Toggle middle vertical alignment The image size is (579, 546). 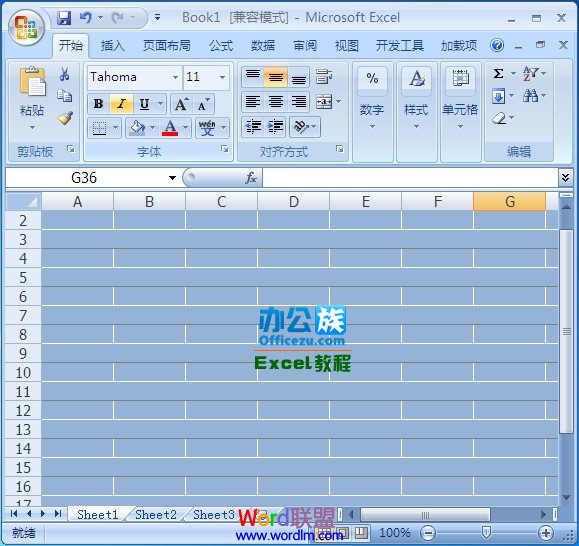pyautogui.click(x=275, y=77)
